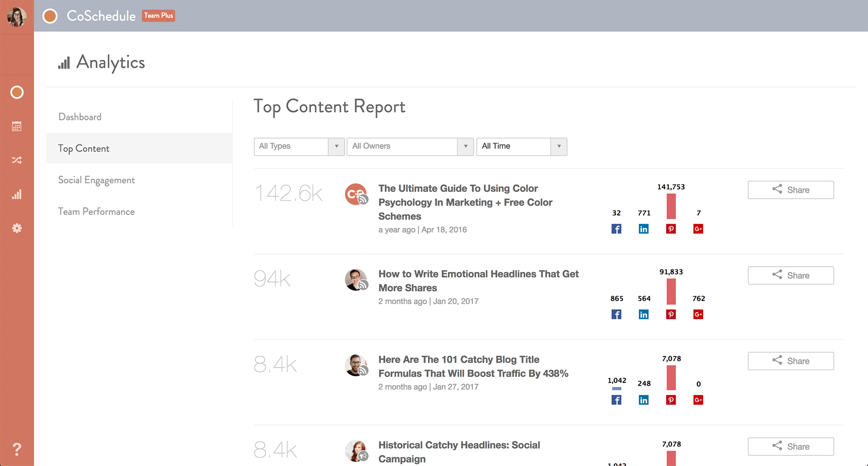The image size is (868, 466).
Task: Click the Pinterest shares bar showing 141,753
Action: click(x=671, y=206)
